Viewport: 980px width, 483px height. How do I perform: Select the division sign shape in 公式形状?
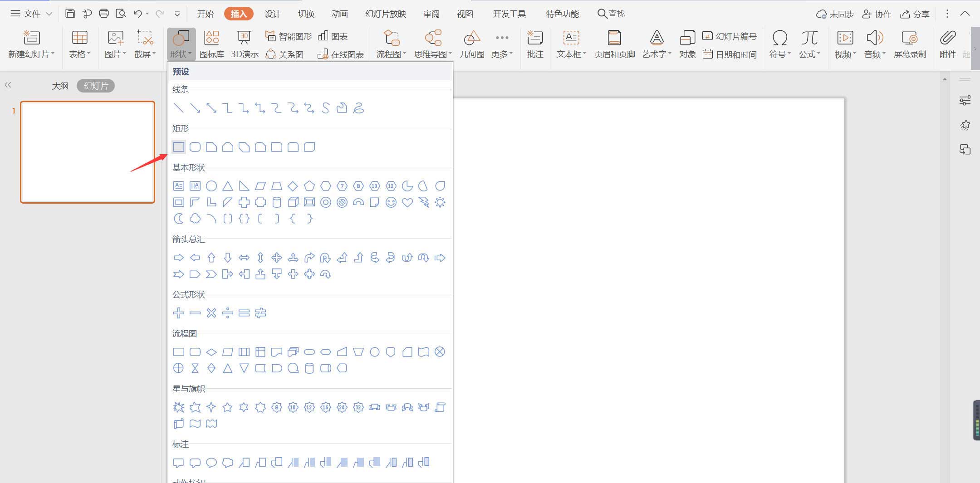pos(228,313)
